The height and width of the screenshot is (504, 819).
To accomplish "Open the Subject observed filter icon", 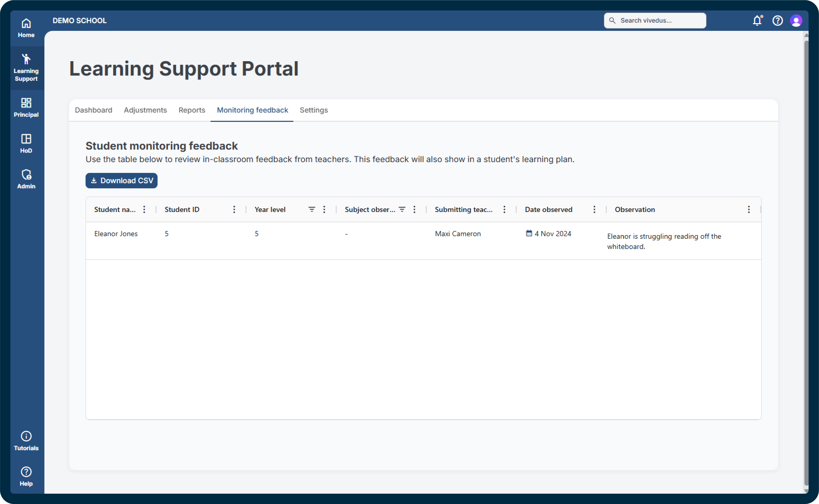I will click(402, 209).
